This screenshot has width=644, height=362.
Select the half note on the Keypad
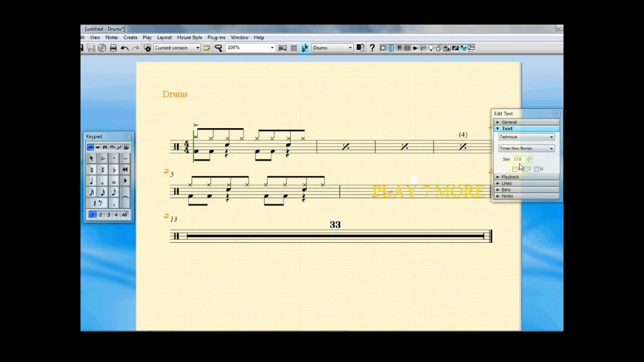click(103, 181)
